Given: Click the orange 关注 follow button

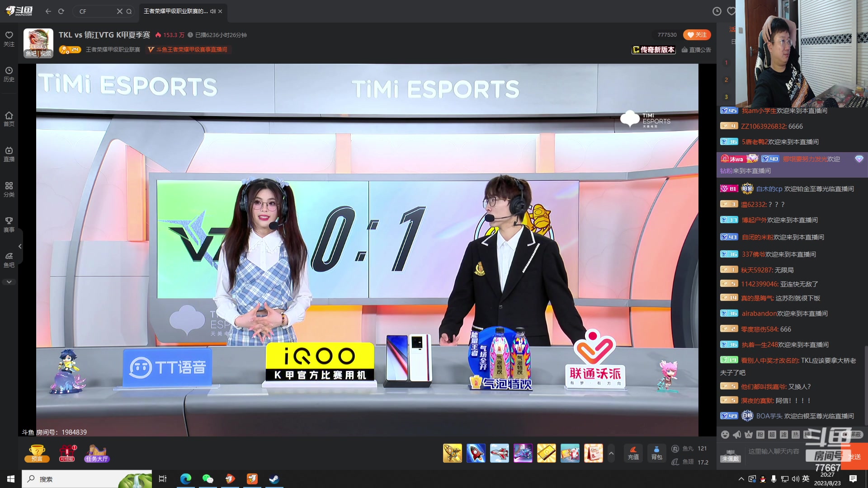Looking at the screenshot, I should 697,35.
